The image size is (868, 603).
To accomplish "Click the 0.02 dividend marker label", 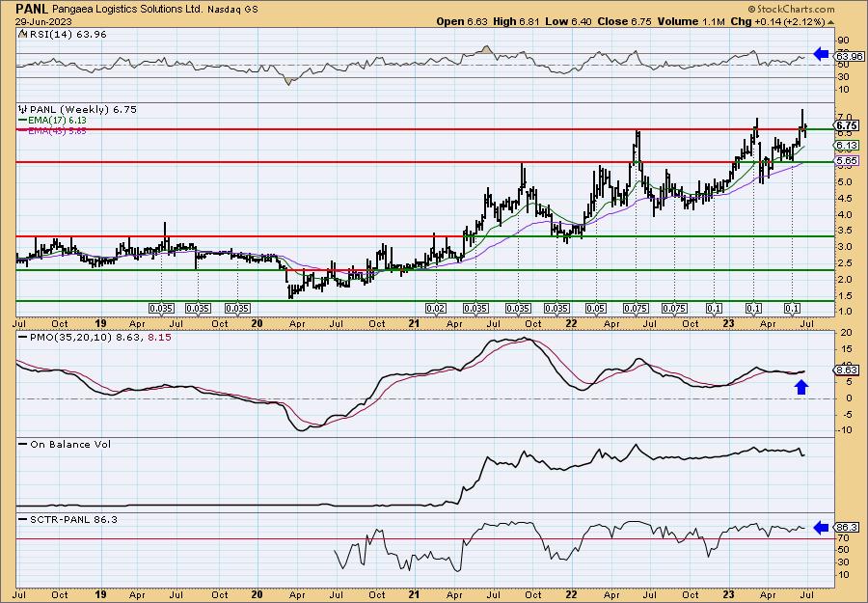I will pyautogui.click(x=436, y=309).
